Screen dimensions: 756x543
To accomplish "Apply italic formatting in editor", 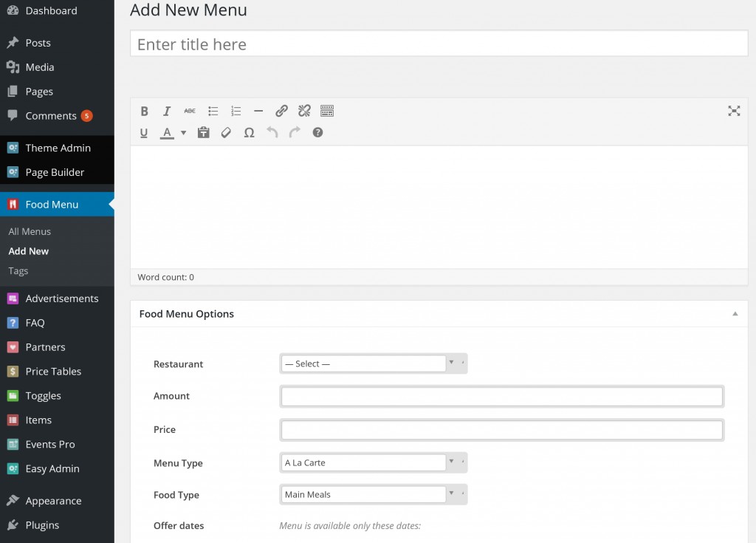I will tap(167, 112).
